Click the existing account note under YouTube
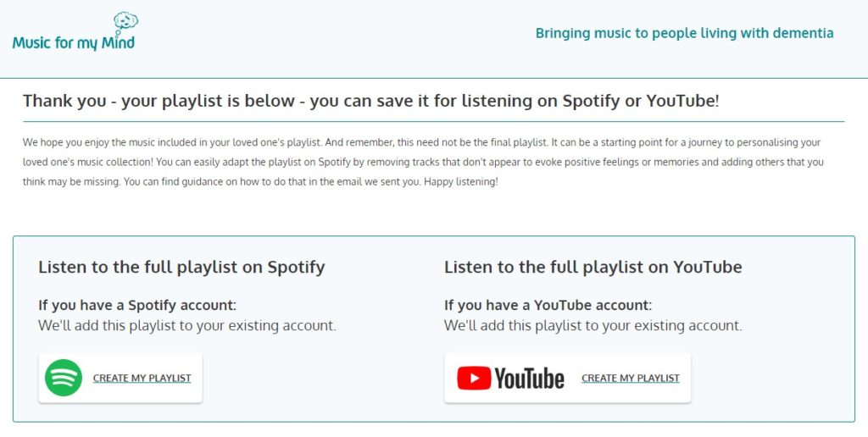The width and height of the screenshot is (868, 437). (x=593, y=325)
